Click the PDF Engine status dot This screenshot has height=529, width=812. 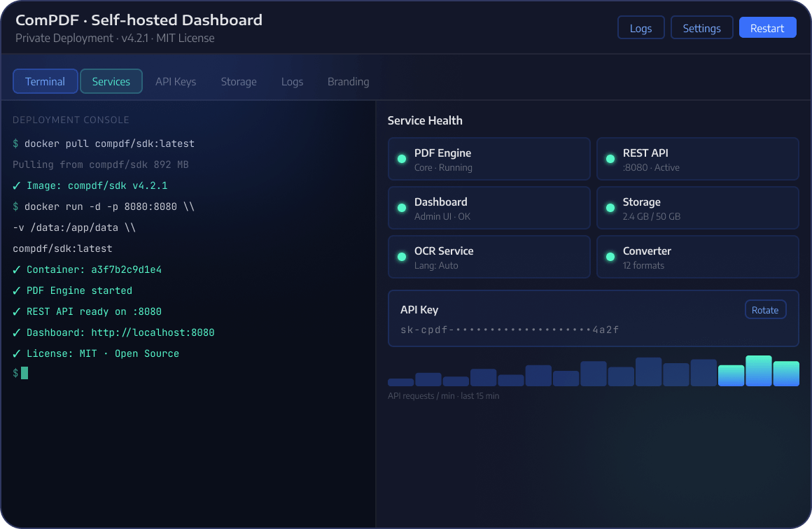coord(401,159)
